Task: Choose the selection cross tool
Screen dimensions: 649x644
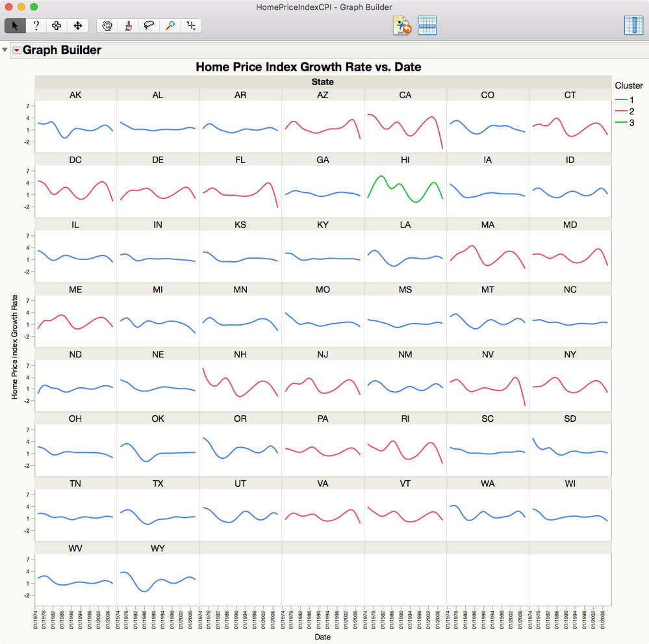Action: 57,26
